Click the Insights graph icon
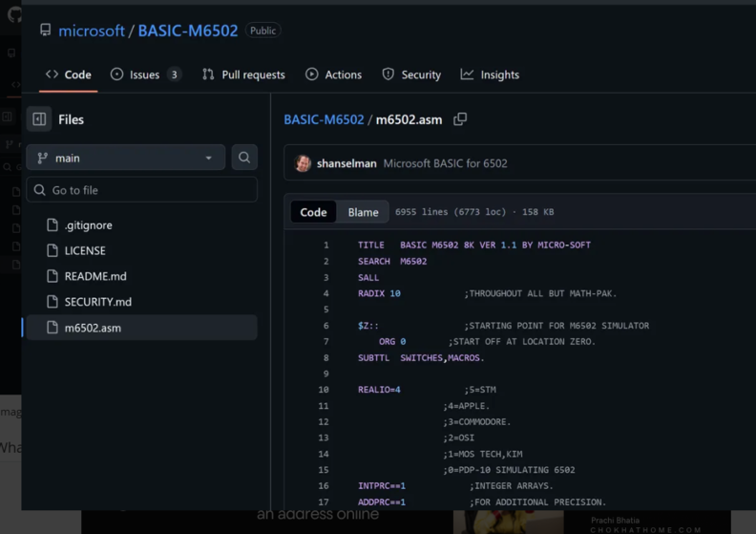 coord(467,75)
